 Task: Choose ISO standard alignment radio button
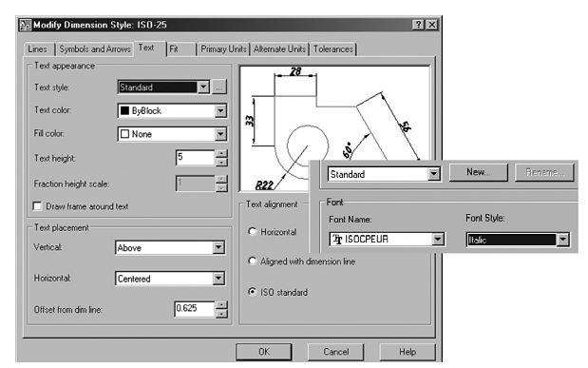(x=253, y=292)
